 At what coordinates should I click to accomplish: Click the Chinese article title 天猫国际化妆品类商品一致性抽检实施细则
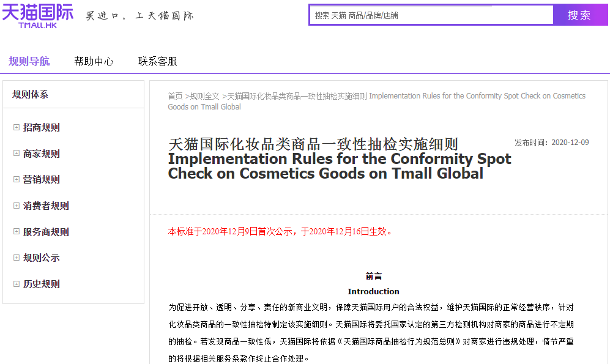coord(313,144)
